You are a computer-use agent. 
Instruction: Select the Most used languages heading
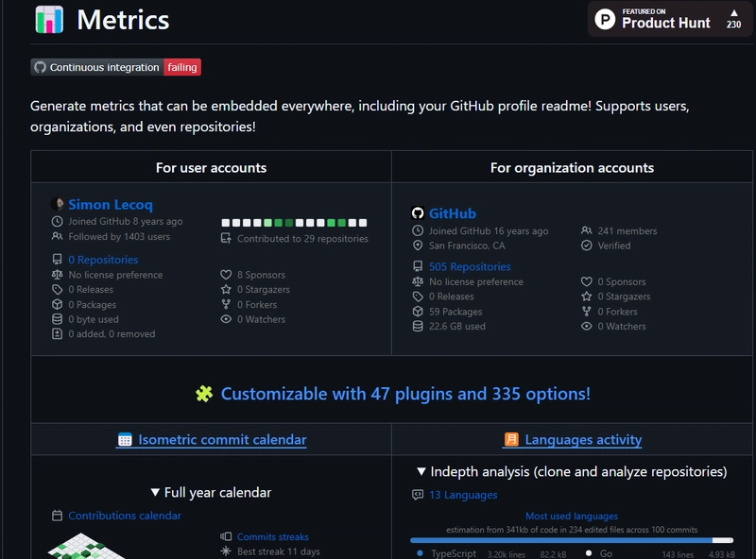(x=572, y=516)
